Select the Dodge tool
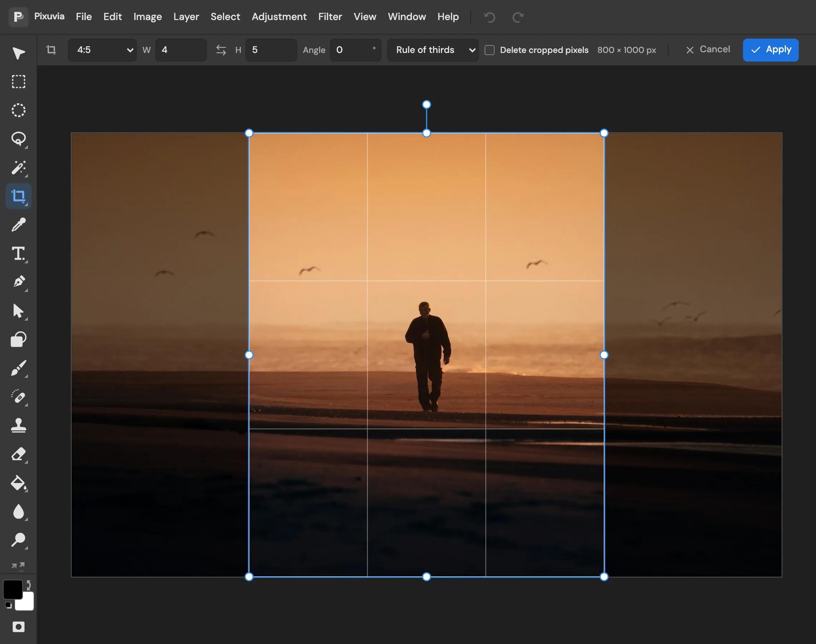Viewport: 816px width, 644px height. 18,540
